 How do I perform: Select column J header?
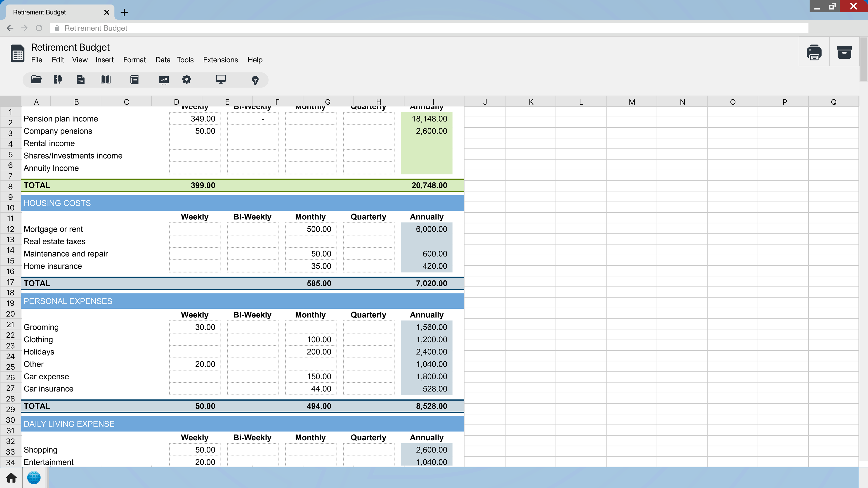point(485,102)
